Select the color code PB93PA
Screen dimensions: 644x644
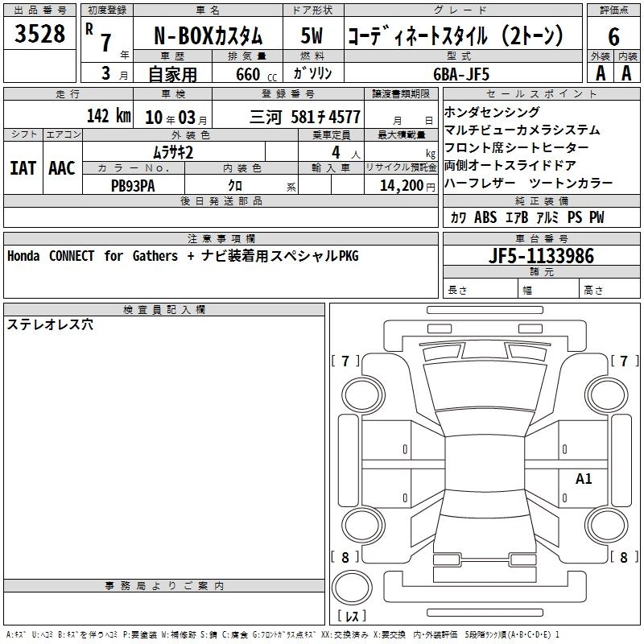click(x=132, y=185)
